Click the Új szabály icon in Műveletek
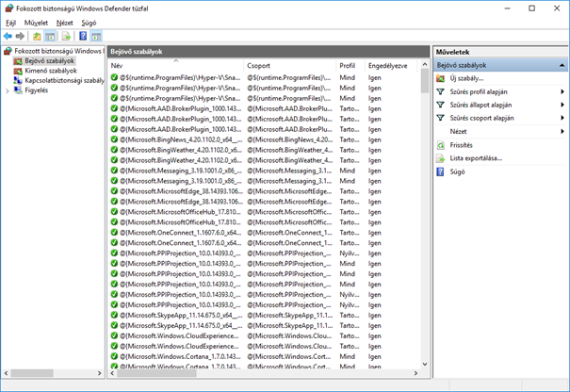 click(441, 78)
